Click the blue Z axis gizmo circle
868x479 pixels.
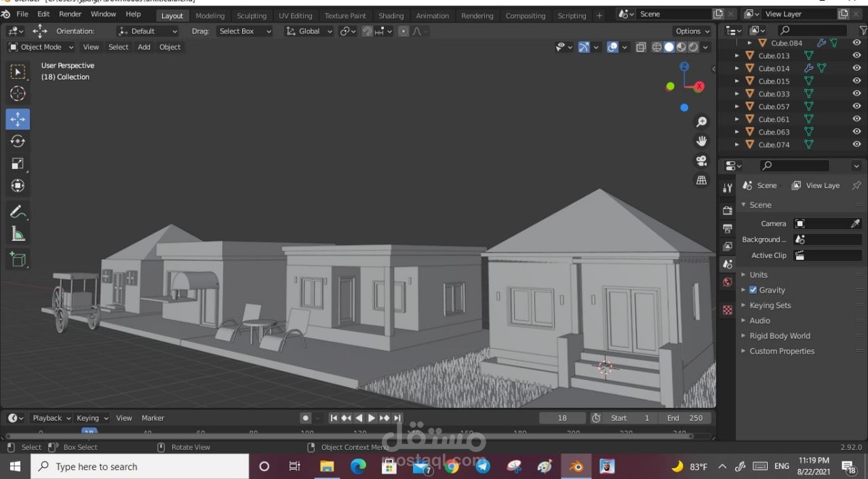[684, 66]
